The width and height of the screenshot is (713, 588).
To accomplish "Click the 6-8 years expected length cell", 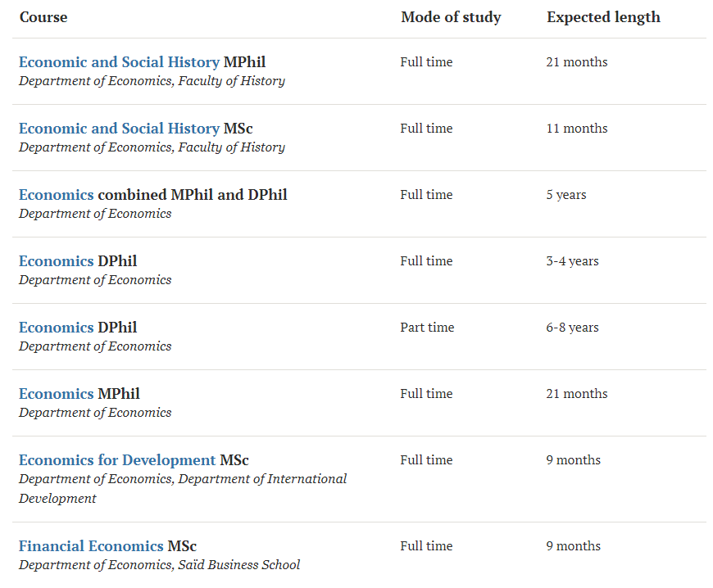I will coord(573,328).
